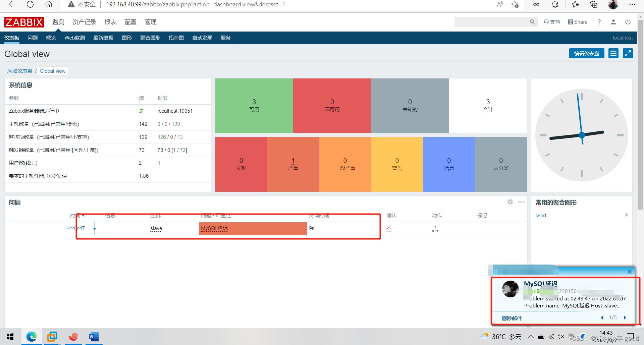644x345 pixels.
Task: Click Global view breadcrumb link
Action: coord(53,71)
